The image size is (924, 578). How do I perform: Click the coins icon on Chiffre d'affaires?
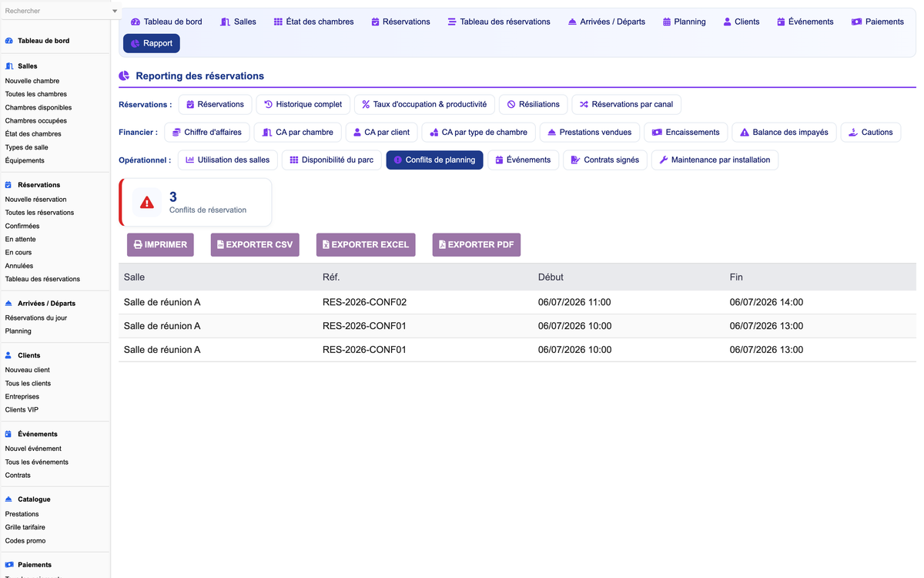click(176, 133)
